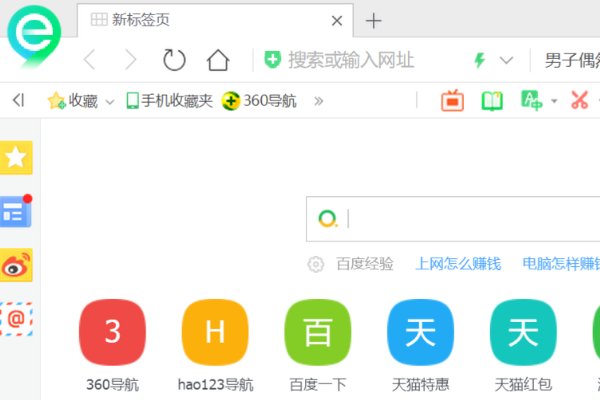This screenshot has height=400, width=600.
Task: Open the 电脑怎样赚钱 link
Action: pos(561,264)
